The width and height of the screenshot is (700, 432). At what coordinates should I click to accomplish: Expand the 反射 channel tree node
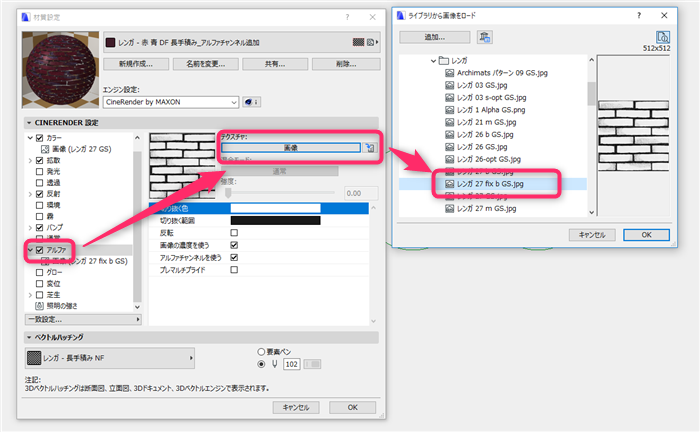coord(30,194)
